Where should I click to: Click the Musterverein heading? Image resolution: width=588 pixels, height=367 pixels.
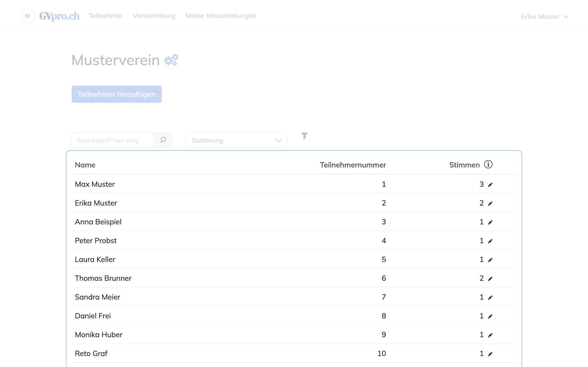pos(116,60)
